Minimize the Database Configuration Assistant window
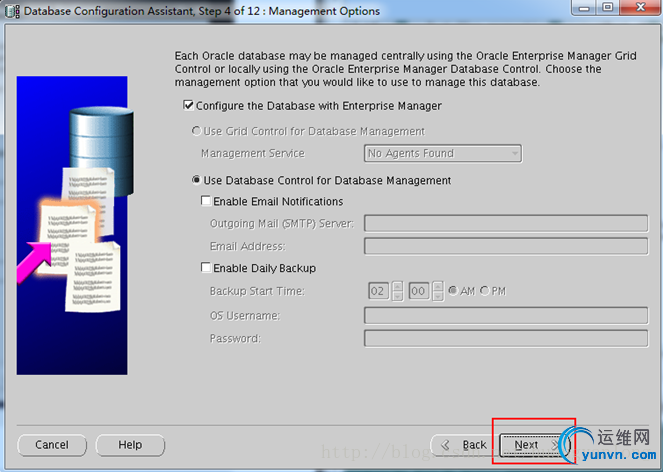Image resolution: width=663 pixels, height=472 pixels. click(585, 8)
